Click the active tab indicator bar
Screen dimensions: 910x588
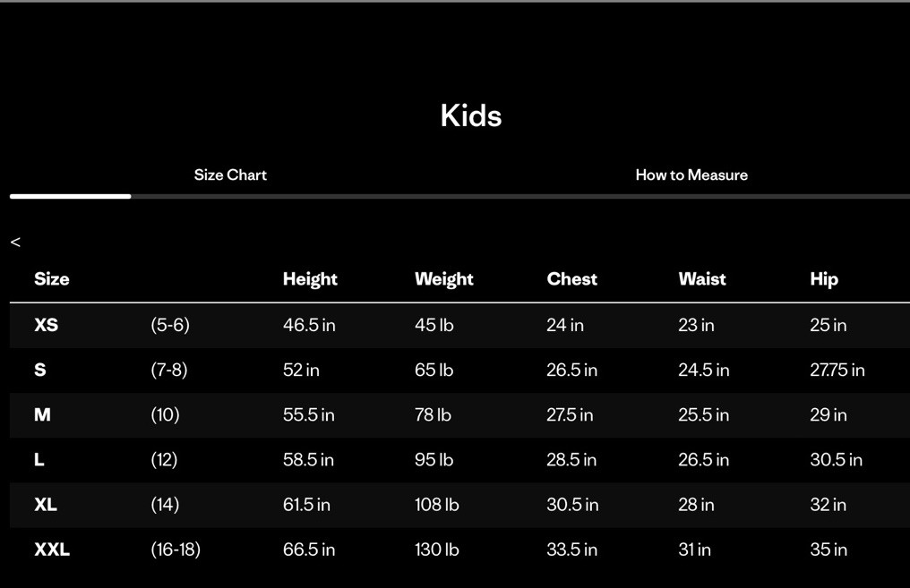point(71,196)
